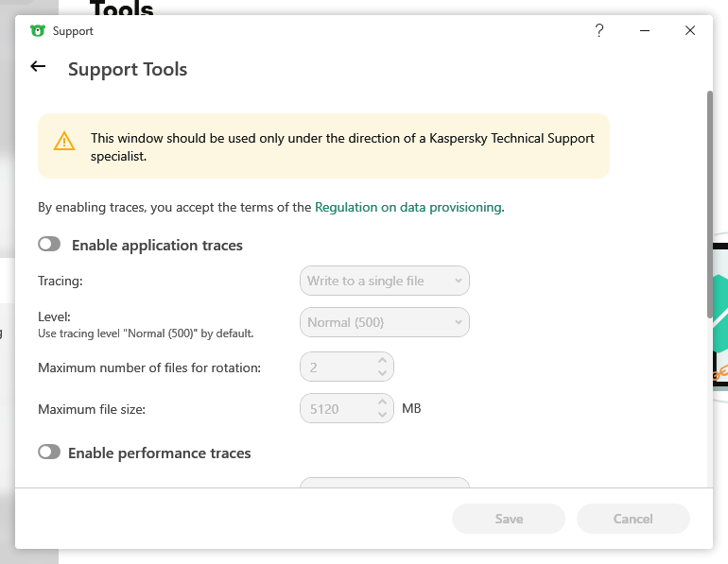Open the Tracing 'Write to a single file' dropdown
Image resolution: width=728 pixels, height=564 pixels.
pyautogui.click(x=384, y=281)
